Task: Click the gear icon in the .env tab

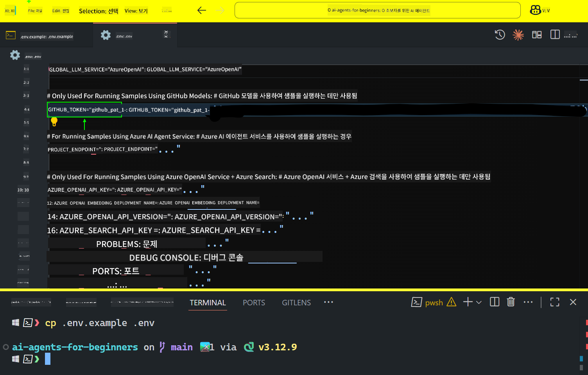Action: pyautogui.click(x=106, y=35)
